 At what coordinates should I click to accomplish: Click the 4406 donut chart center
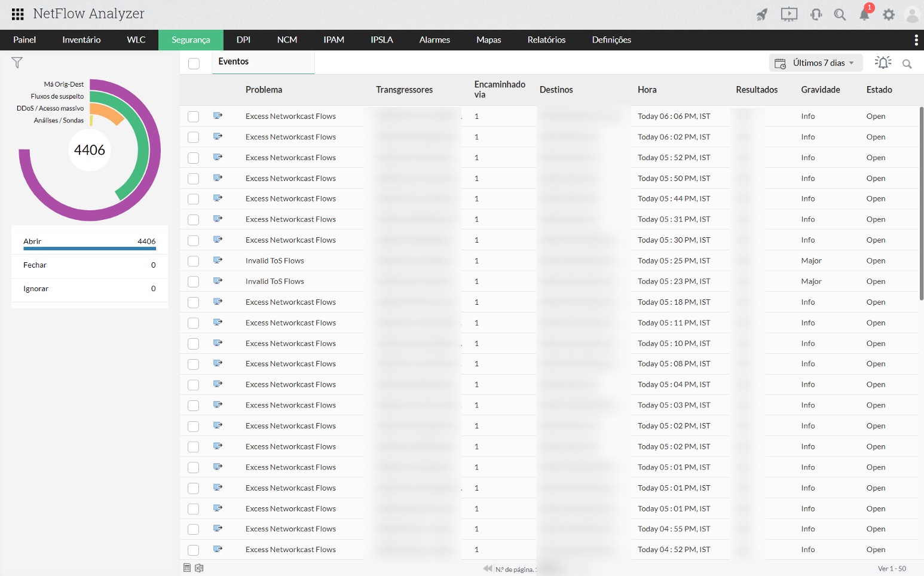pyautogui.click(x=90, y=150)
